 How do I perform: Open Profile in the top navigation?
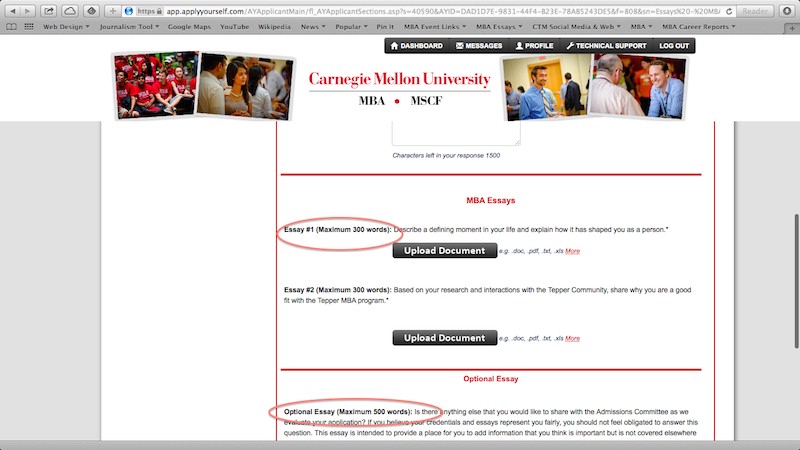click(x=534, y=45)
